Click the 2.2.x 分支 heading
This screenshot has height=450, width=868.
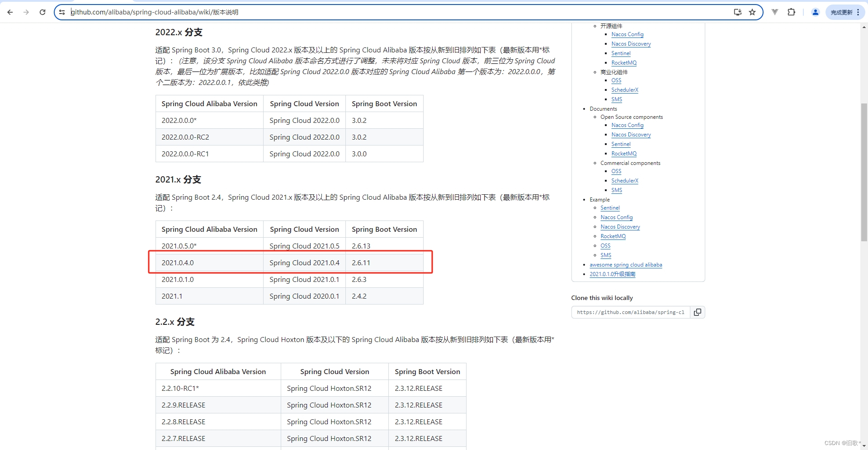[175, 322]
